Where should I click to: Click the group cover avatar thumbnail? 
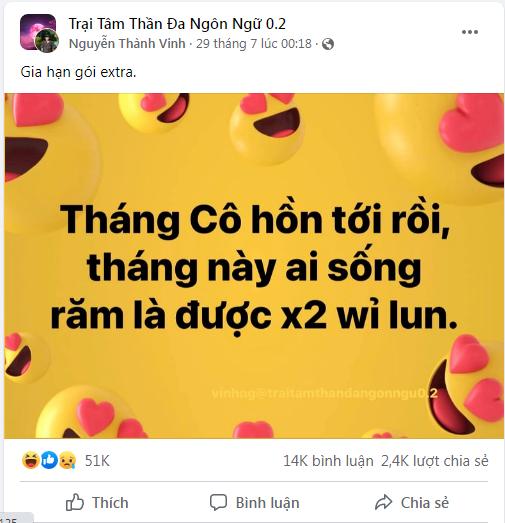click(37, 30)
